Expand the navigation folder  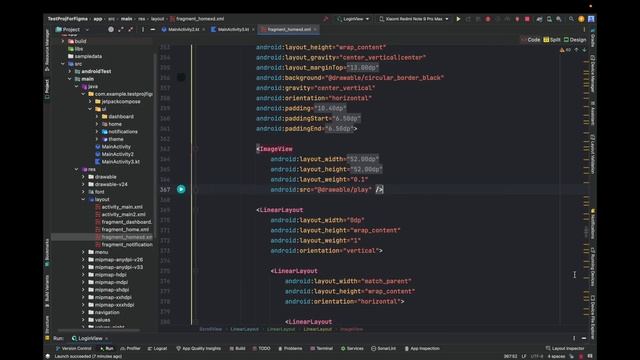(84, 312)
